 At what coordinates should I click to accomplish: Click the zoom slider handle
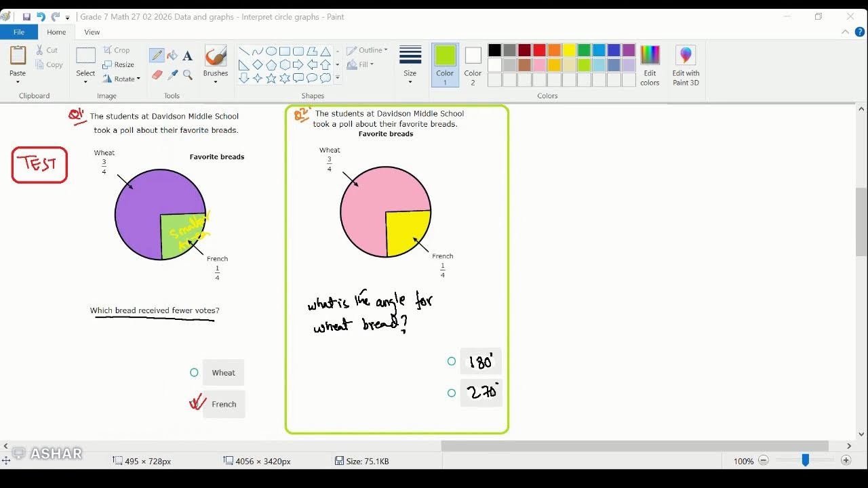pos(805,460)
